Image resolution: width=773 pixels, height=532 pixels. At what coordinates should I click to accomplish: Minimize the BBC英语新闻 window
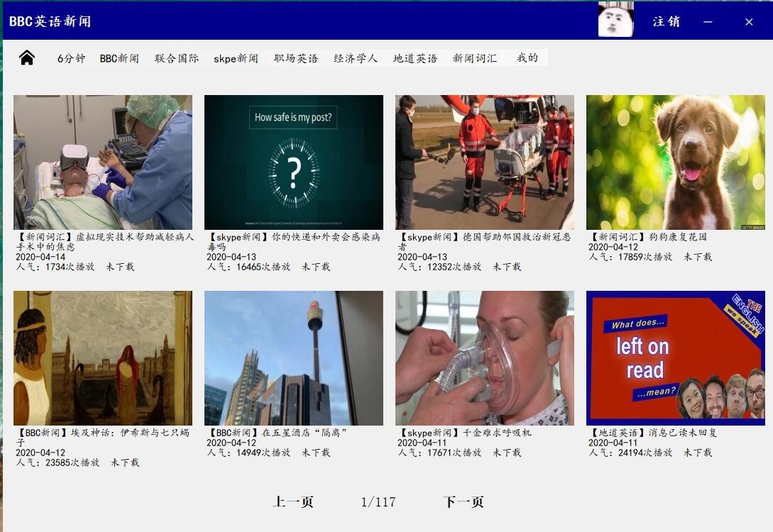[708, 22]
